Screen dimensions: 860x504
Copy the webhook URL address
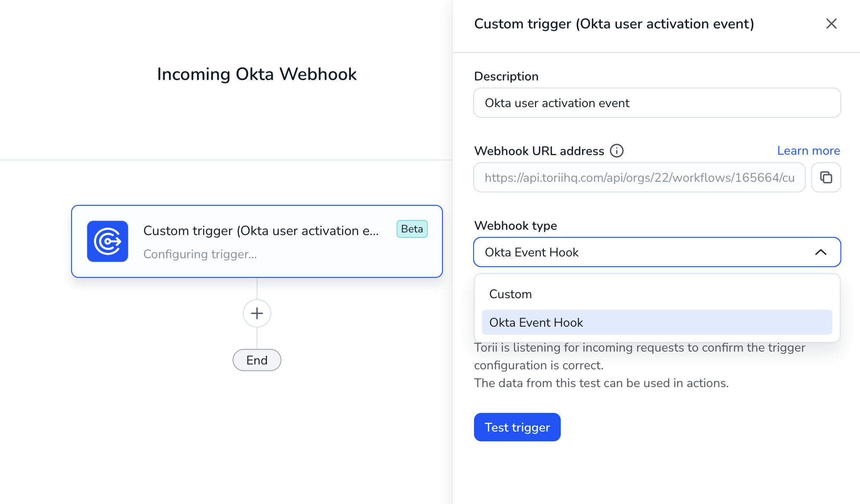point(826,177)
